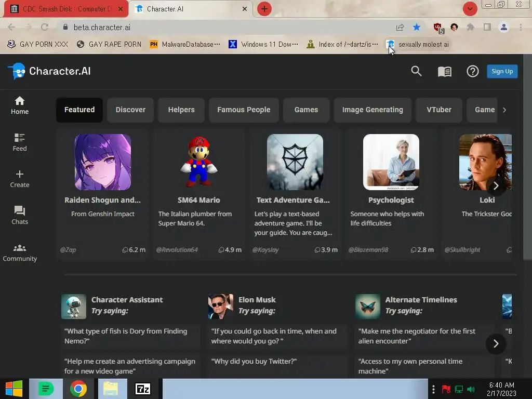Open Chats in the left sidebar
The width and height of the screenshot is (532, 399).
coord(20,216)
